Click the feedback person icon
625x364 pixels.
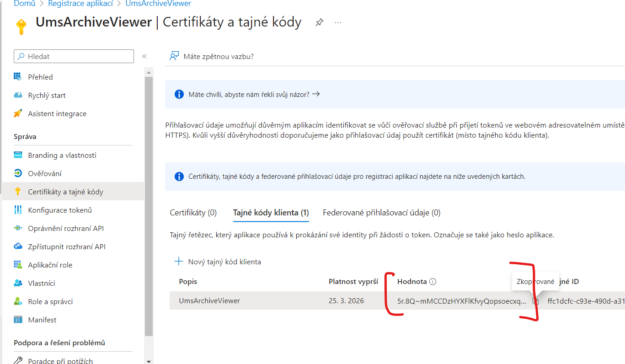pos(174,56)
